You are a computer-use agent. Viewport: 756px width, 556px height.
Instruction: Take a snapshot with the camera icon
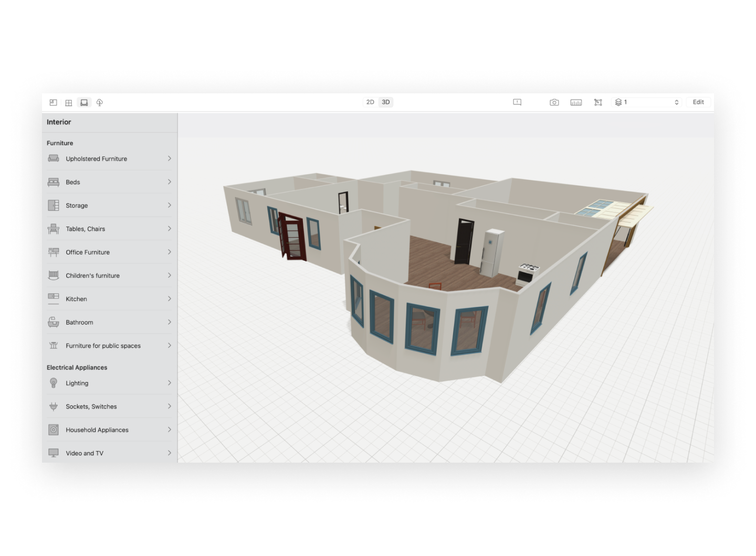(x=554, y=102)
